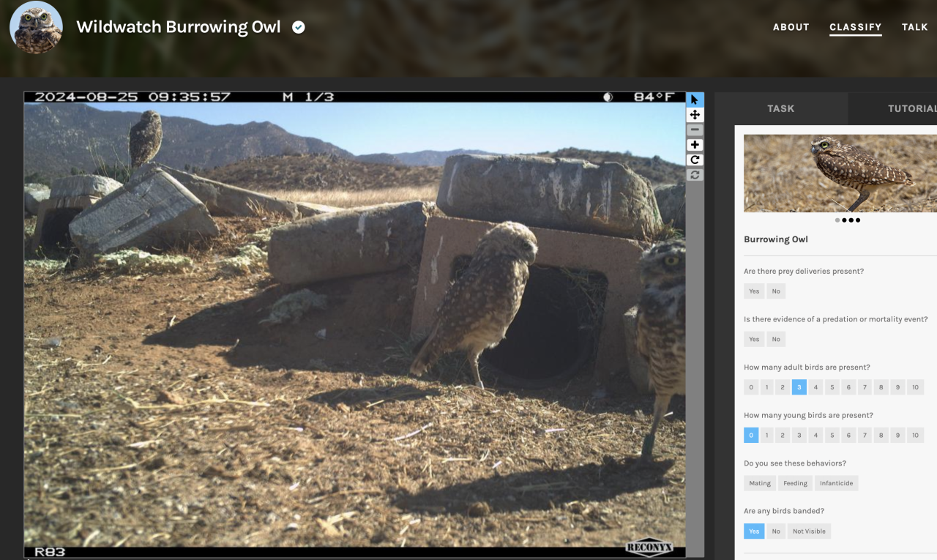
Task: Click the verified checkmark badge
Action: tap(299, 27)
